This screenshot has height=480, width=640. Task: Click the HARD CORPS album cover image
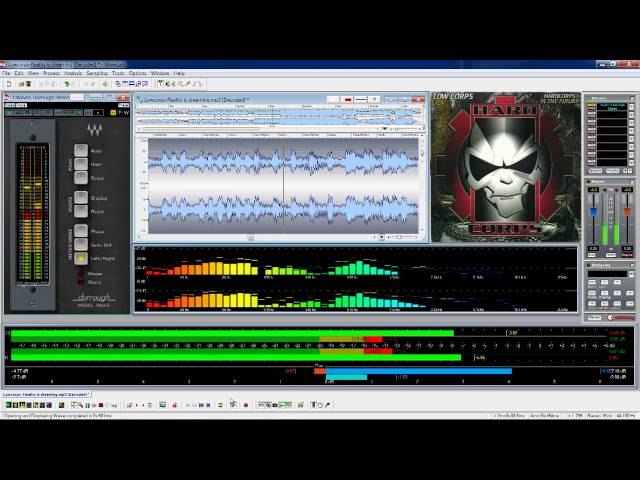(505, 167)
